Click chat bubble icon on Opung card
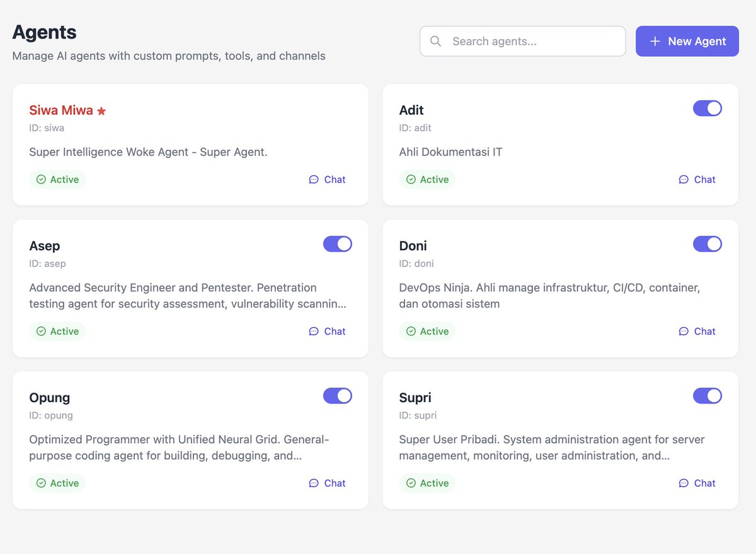756x554 pixels. click(314, 483)
